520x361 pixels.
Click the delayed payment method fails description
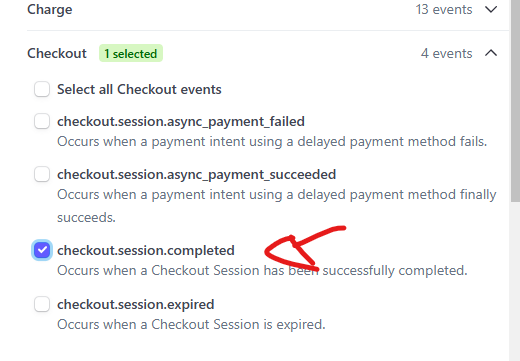tap(272, 142)
